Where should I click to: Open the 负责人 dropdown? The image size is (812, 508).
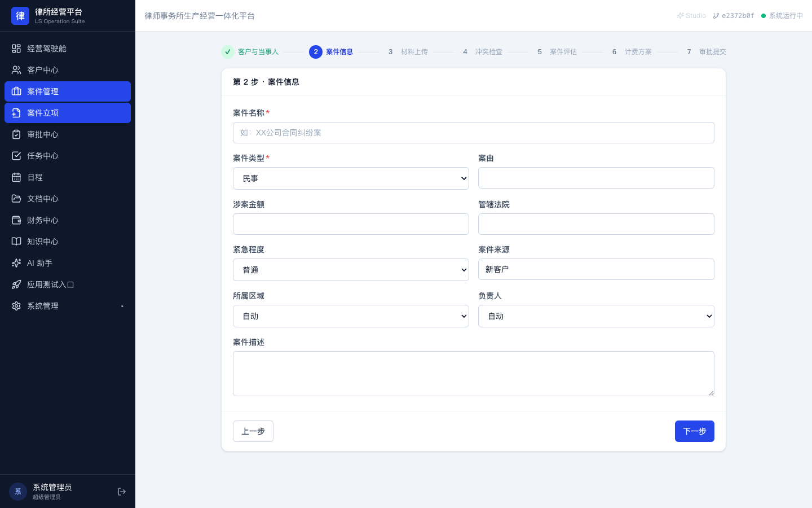point(596,316)
